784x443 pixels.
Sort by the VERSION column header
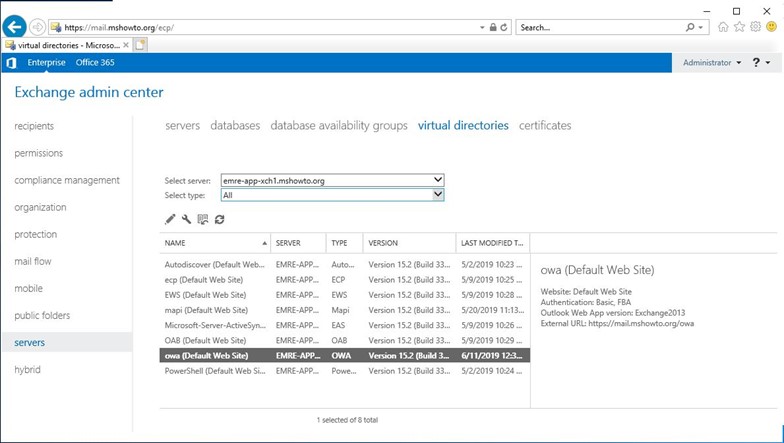pyautogui.click(x=409, y=243)
